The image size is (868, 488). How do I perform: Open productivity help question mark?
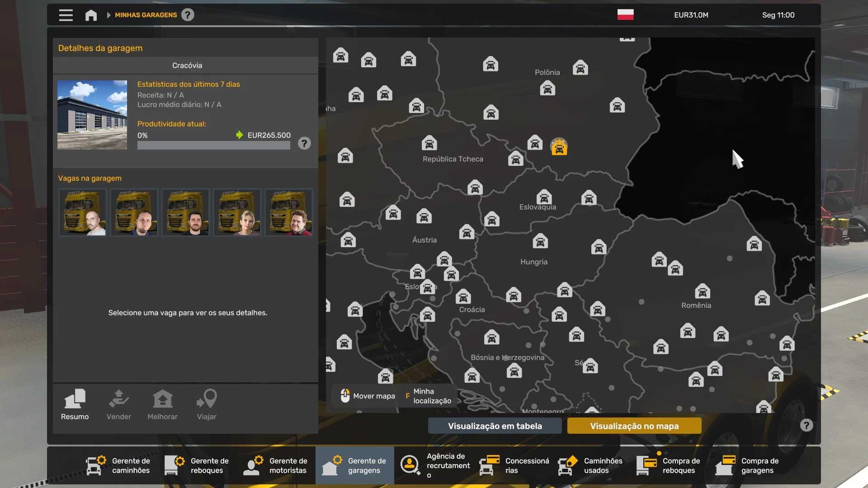pyautogui.click(x=304, y=143)
